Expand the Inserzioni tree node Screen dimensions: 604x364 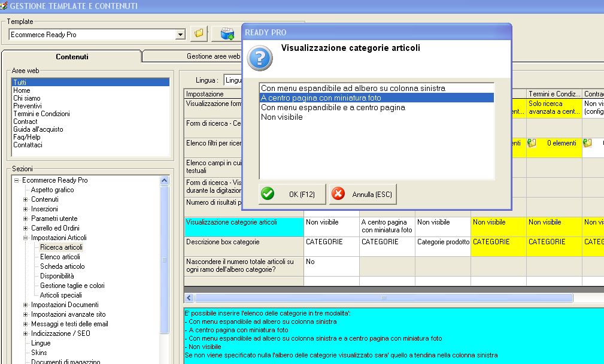click(x=25, y=209)
